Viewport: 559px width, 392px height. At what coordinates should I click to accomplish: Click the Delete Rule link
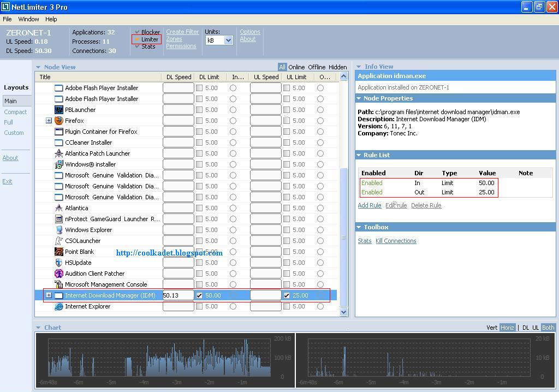click(426, 205)
